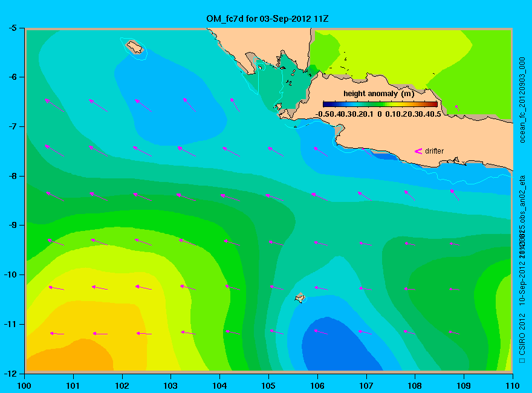Image resolution: width=532 pixels, height=393 pixels.
Task: Click the x-axis label 101
Action: pos(73,386)
